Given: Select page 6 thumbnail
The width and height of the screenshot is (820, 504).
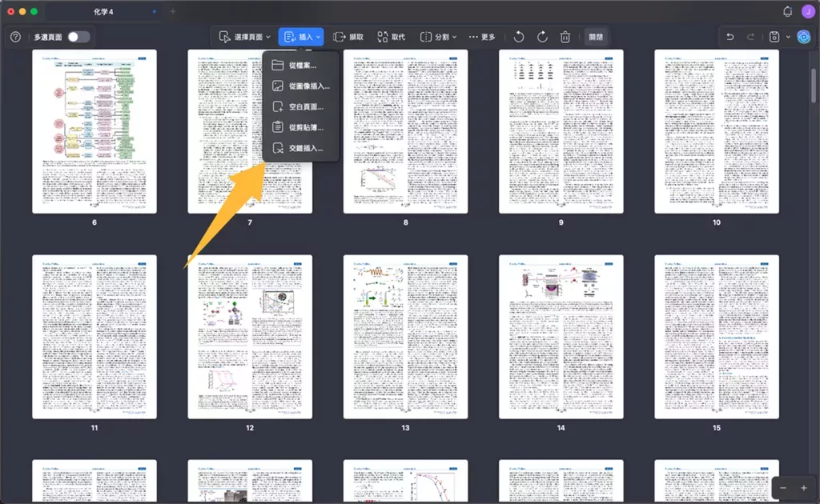Looking at the screenshot, I should 94,131.
